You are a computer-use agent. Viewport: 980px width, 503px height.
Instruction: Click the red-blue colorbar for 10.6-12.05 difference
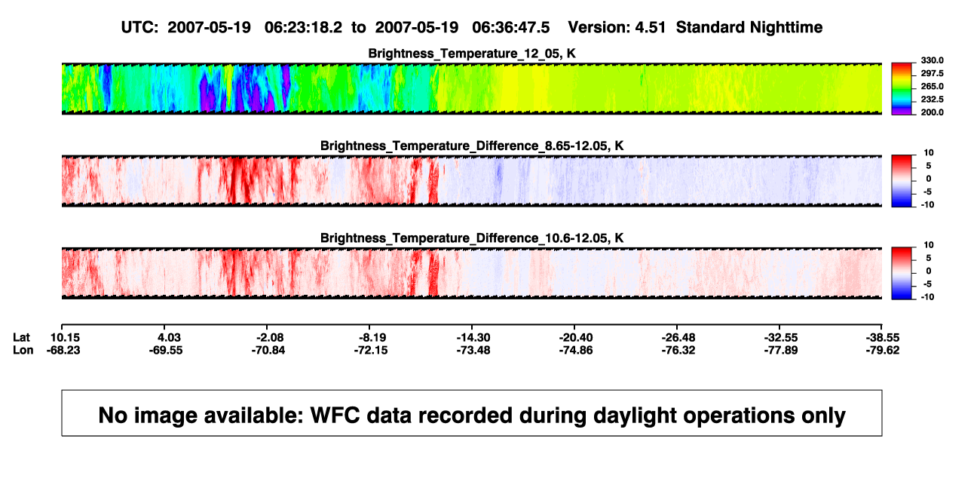pos(902,273)
